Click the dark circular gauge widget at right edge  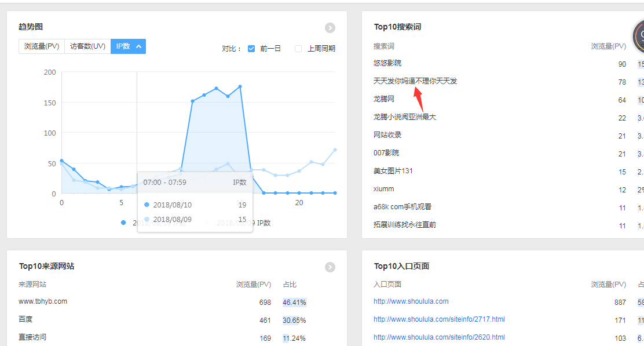point(639,36)
